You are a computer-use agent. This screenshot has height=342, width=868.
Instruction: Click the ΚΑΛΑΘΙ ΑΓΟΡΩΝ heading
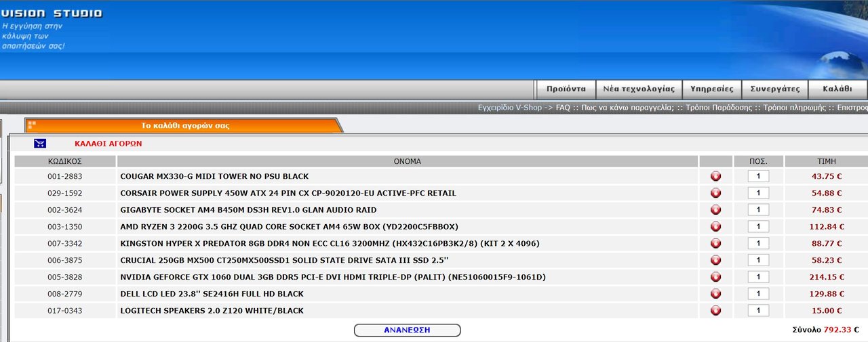(x=108, y=144)
